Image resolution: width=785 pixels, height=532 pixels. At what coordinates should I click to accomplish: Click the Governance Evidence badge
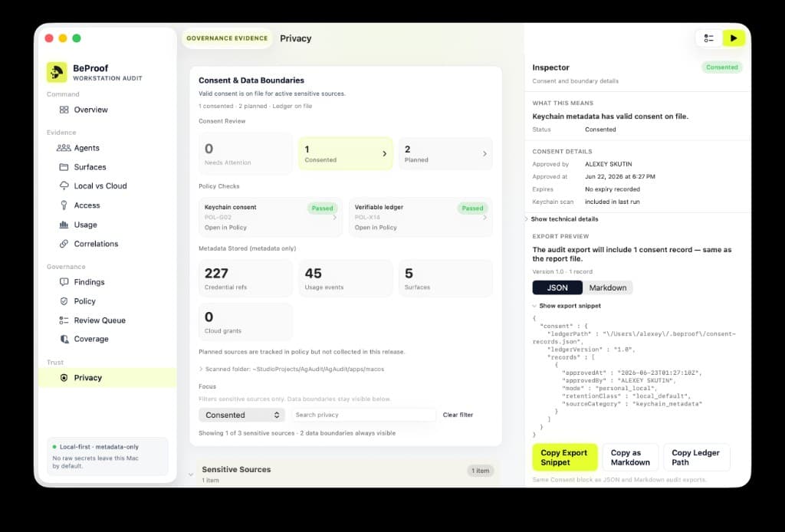[x=227, y=38]
